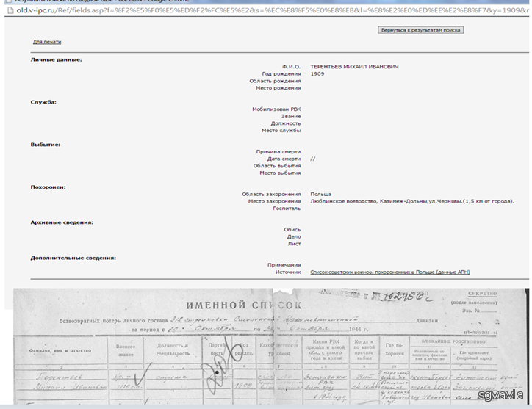Click the 'Область захоронения' field label

click(x=271, y=195)
